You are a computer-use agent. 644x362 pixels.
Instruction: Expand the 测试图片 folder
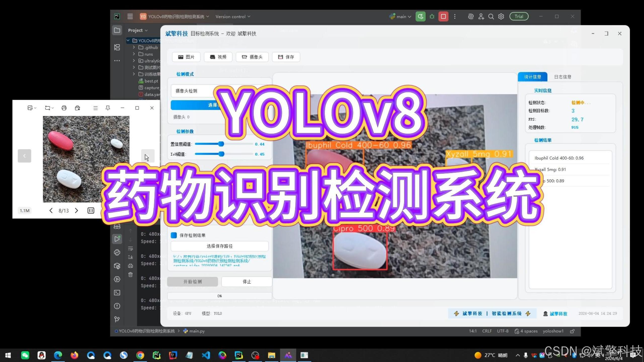point(134,67)
